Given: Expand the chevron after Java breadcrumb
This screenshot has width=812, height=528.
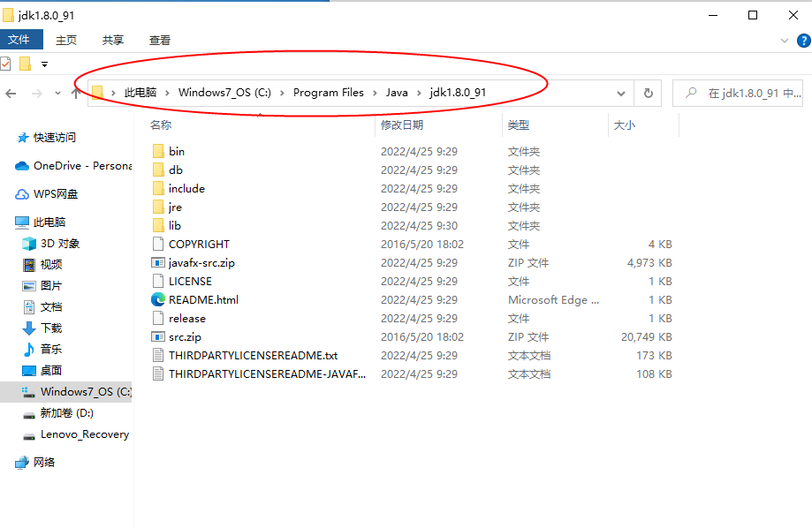Looking at the screenshot, I should [419, 94].
